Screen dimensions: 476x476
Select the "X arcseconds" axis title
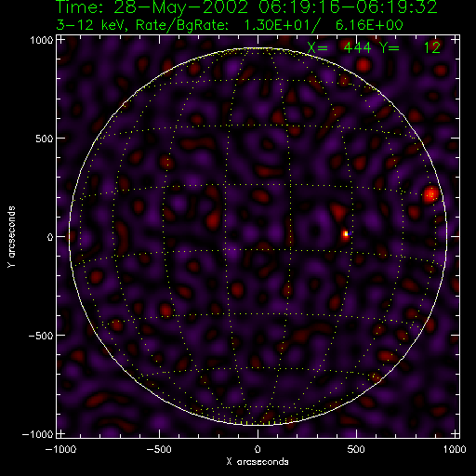coord(258,462)
